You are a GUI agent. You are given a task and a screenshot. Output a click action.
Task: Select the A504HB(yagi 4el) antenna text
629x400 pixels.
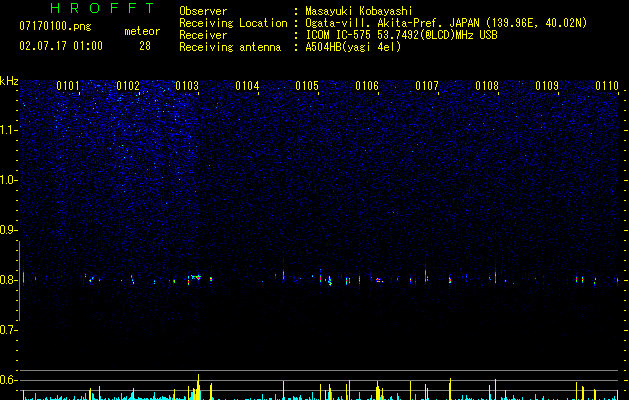353,47
